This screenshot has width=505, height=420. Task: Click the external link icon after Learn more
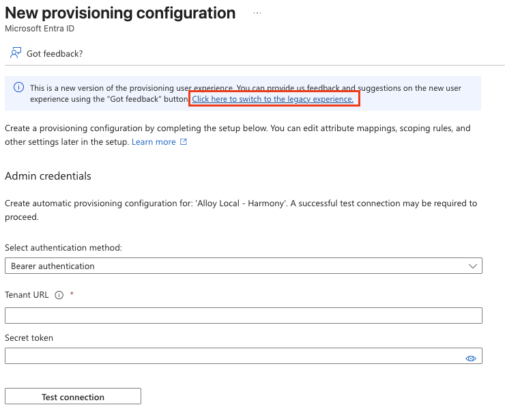(x=184, y=141)
